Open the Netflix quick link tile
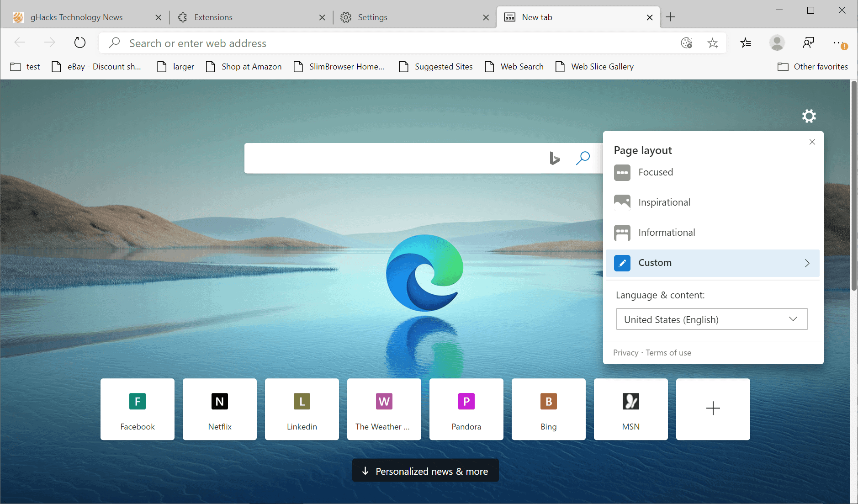The width and height of the screenshot is (858, 504). tap(220, 409)
